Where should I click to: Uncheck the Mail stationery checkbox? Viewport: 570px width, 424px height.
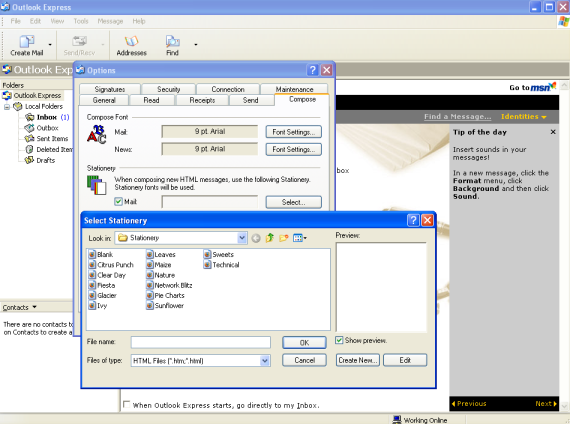[119, 201]
